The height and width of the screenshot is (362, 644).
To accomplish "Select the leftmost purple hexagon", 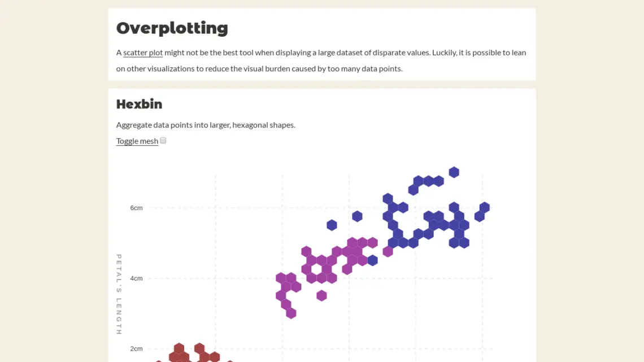I will tap(280, 278).
